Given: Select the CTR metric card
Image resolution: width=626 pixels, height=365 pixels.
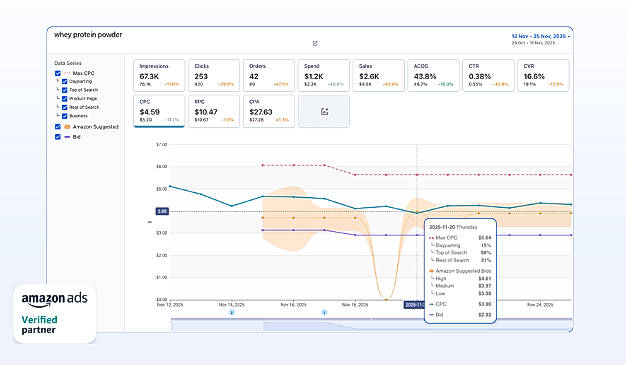Looking at the screenshot, I should 488,75.
